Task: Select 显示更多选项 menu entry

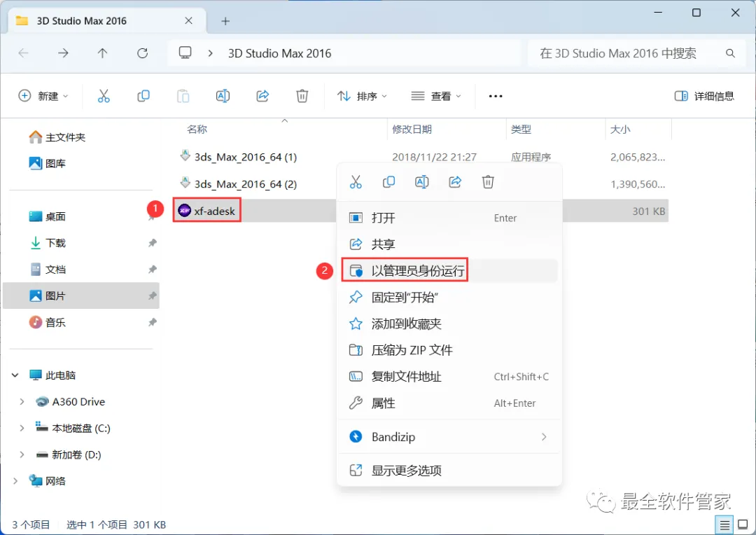Action: pos(449,471)
